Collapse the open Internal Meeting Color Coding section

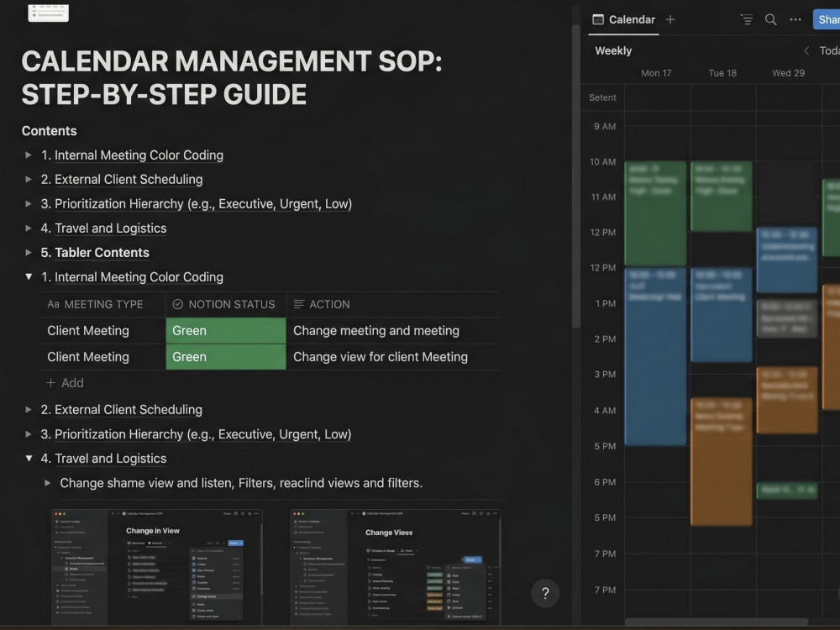coord(29,276)
